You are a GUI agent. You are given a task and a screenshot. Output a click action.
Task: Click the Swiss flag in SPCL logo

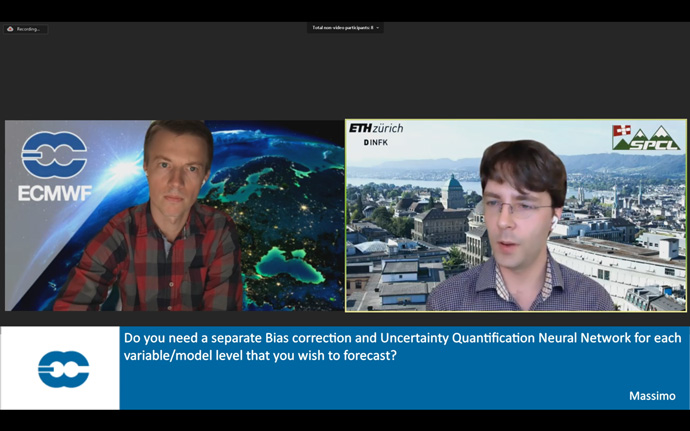pos(622,131)
